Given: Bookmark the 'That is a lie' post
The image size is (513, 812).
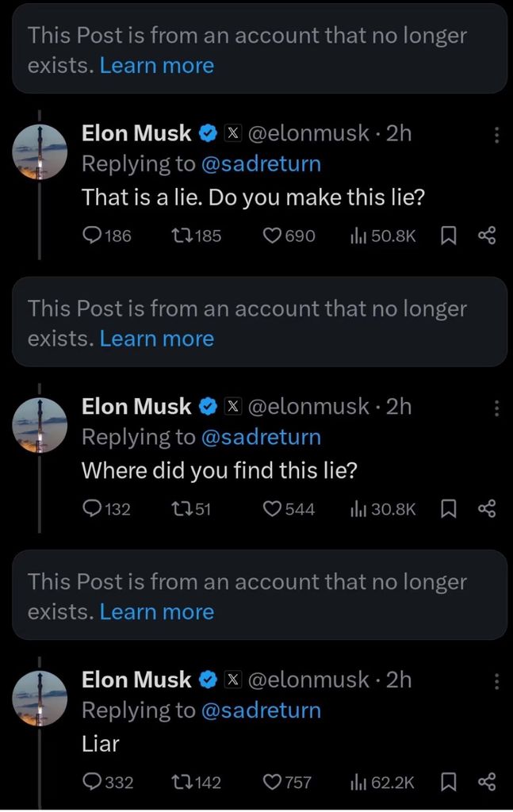Looking at the screenshot, I should tap(448, 236).
